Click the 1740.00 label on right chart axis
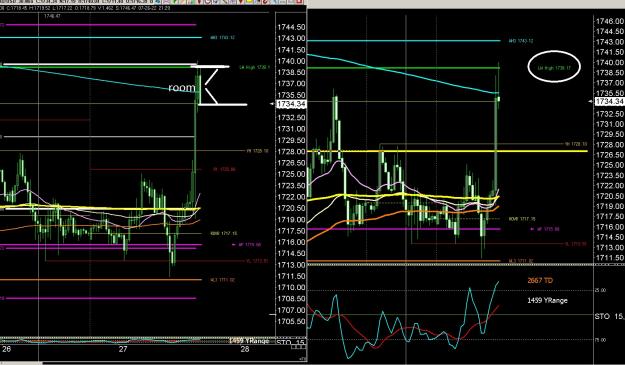 click(609, 63)
